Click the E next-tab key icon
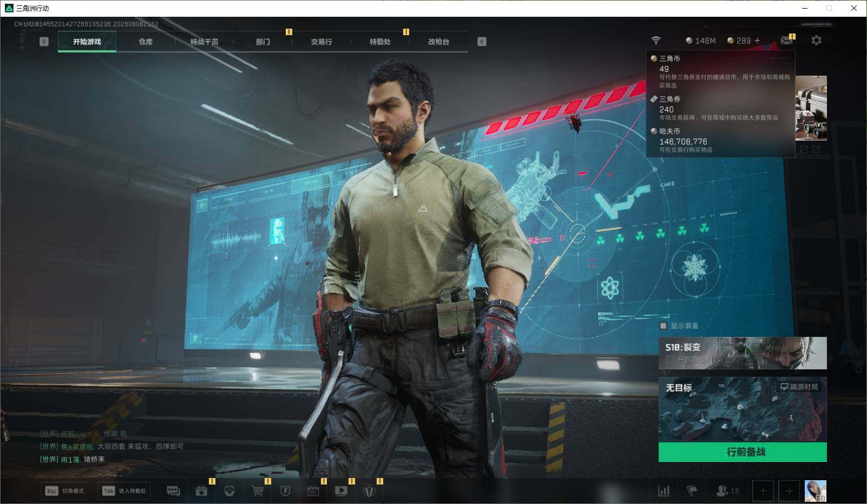This screenshot has width=867, height=504. tap(482, 42)
